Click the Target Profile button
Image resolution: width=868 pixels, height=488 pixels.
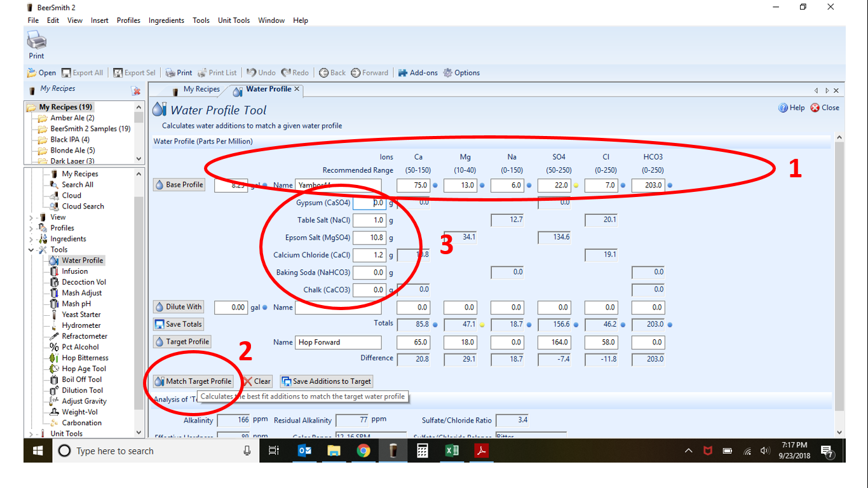coord(182,342)
